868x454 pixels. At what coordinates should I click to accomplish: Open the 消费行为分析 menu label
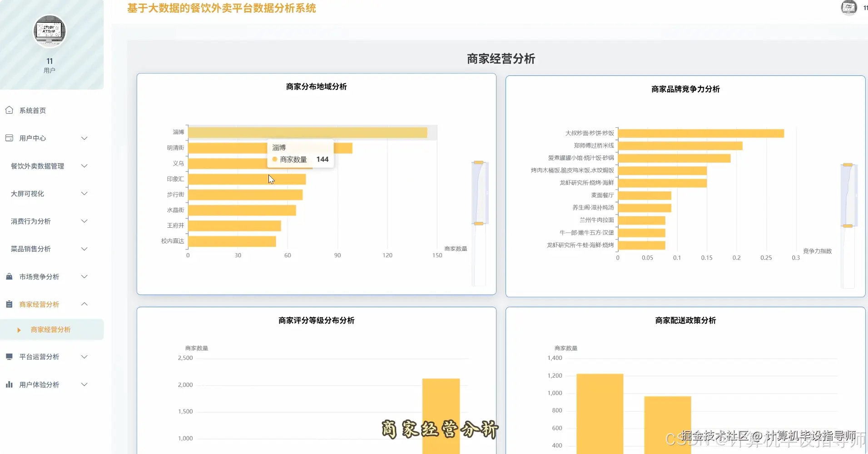(30, 221)
